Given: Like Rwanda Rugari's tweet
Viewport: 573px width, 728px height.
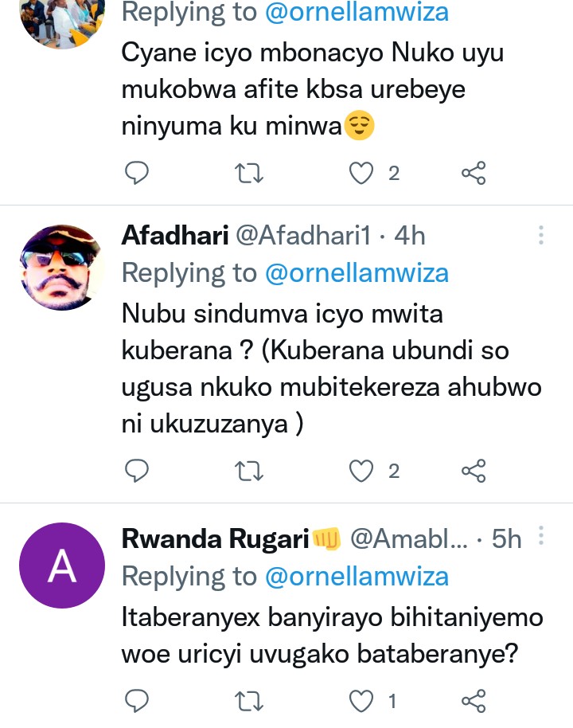Looking at the screenshot, I should click(362, 701).
